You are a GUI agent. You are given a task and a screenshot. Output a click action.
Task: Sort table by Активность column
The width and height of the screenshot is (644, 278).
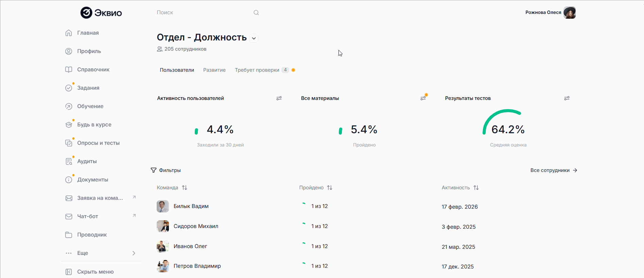pyautogui.click(x=476, y=188)
